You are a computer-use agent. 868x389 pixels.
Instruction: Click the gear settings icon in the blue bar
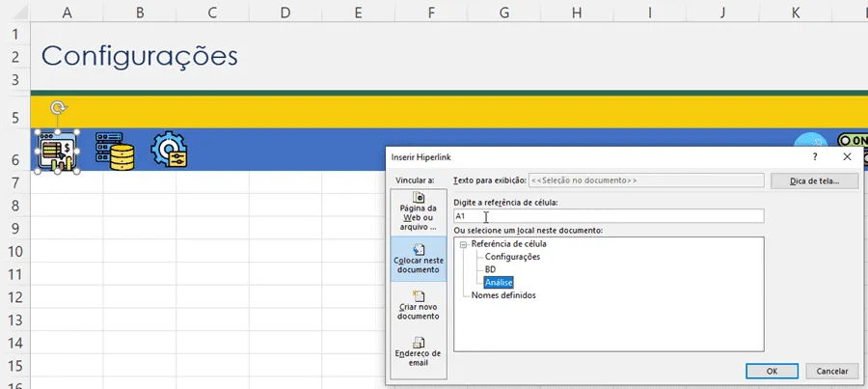click(x=170, y=150)
